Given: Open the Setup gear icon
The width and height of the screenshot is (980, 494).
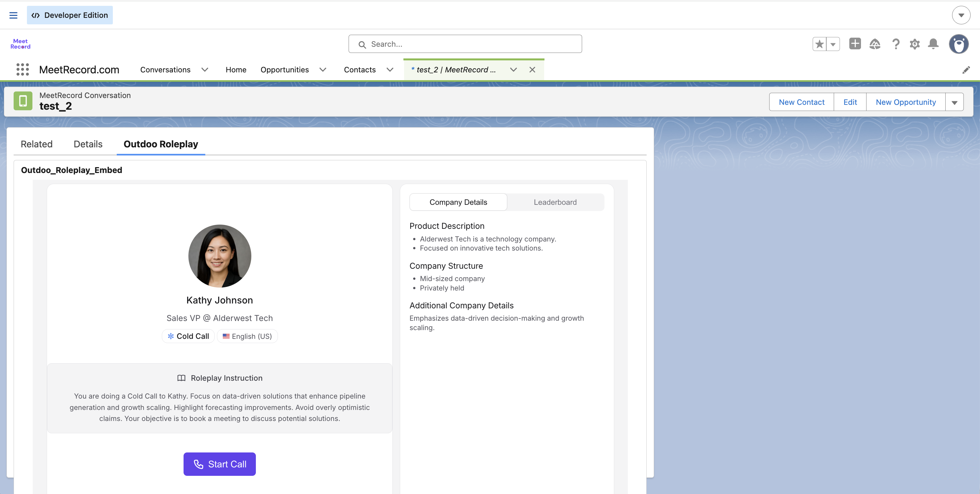Looking at the screenshot, I should [x=914, y=44].
